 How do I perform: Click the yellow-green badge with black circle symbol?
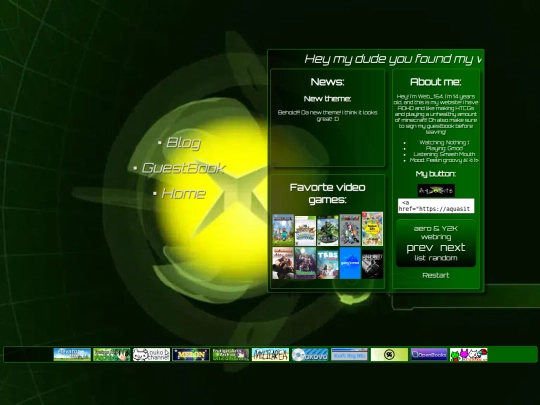pyautogui.click(x=389, y=354)
